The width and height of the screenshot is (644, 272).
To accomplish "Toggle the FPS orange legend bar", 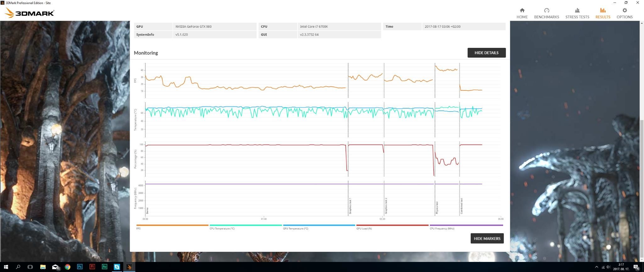I will (x=172, y=225).
